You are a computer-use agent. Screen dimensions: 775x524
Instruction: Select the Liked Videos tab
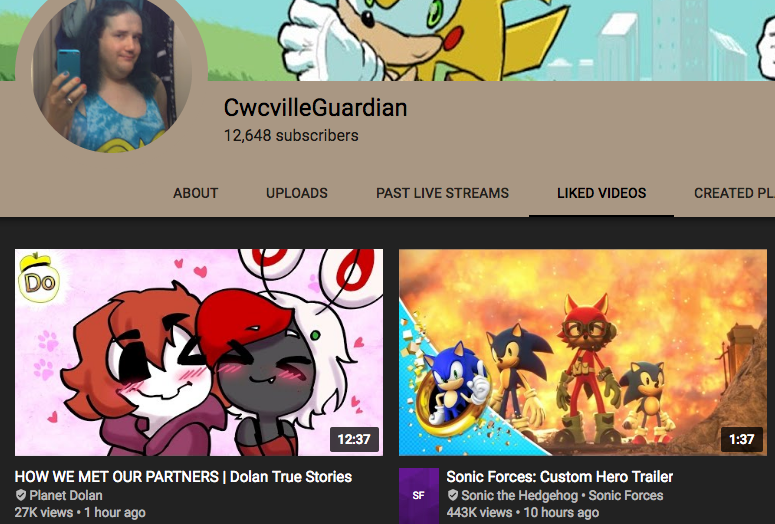click(x=602, y=193)
